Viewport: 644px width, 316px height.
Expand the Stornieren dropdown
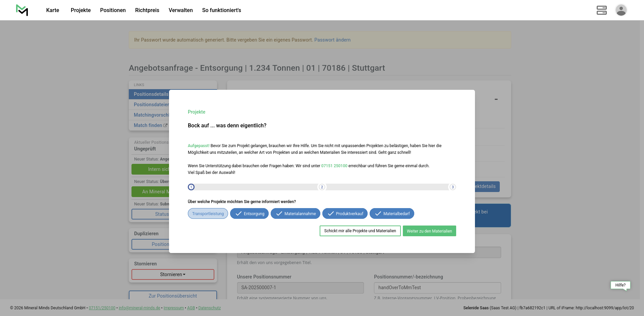(173, 274)
